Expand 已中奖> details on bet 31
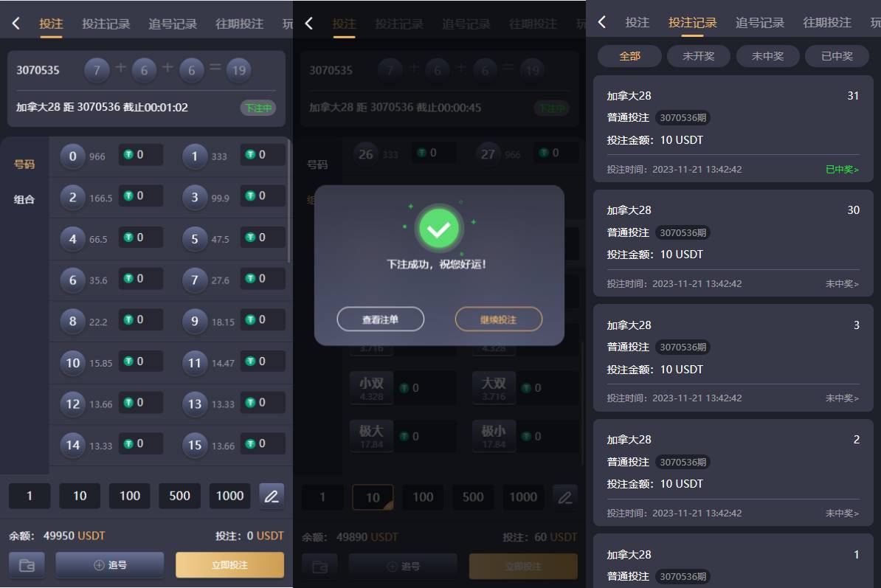The image size is (881, 588). [x=842, y=169]
